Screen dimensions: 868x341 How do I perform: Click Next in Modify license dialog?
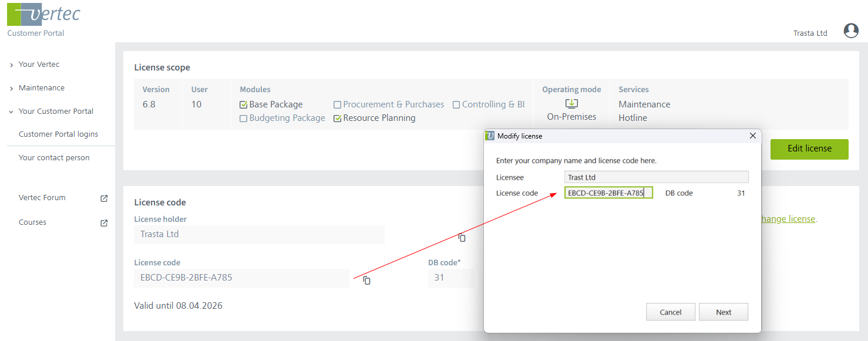(x=723, y=312)
